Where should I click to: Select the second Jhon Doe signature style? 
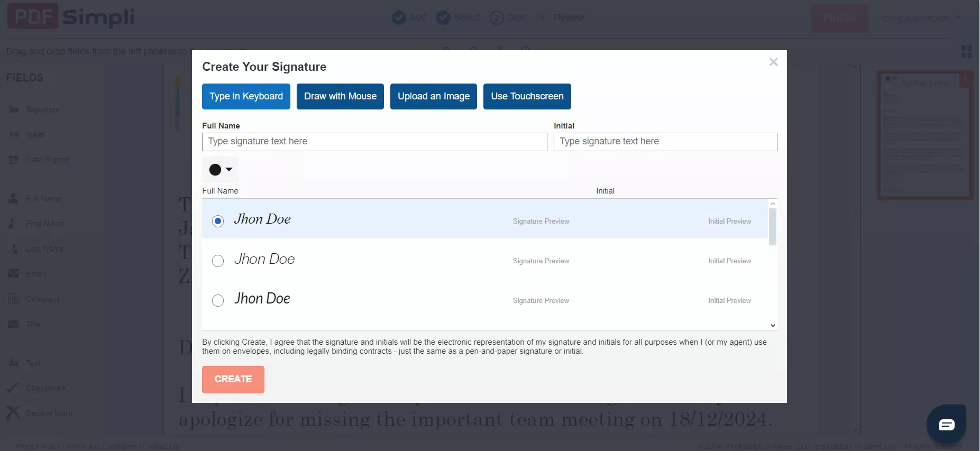pyautogui.click(x=218, y=261)
